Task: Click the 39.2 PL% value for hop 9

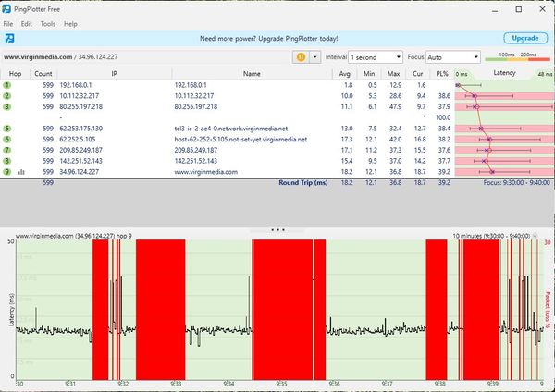Action: [x=444, y=172]
